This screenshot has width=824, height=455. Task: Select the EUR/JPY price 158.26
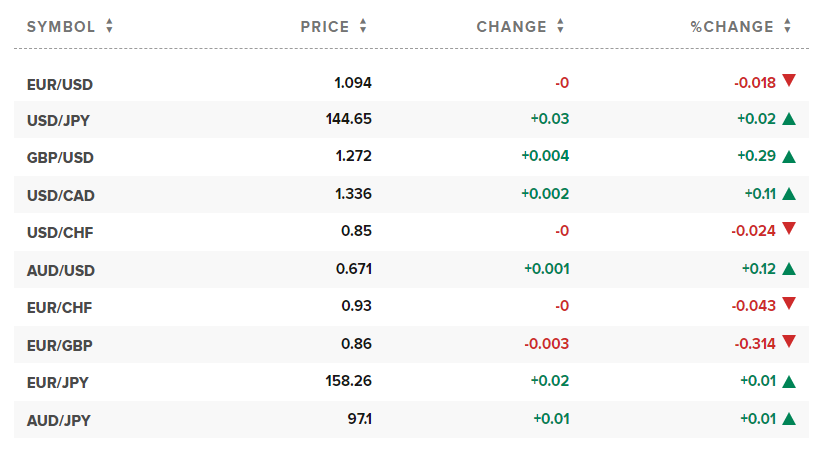pos(348,381)
